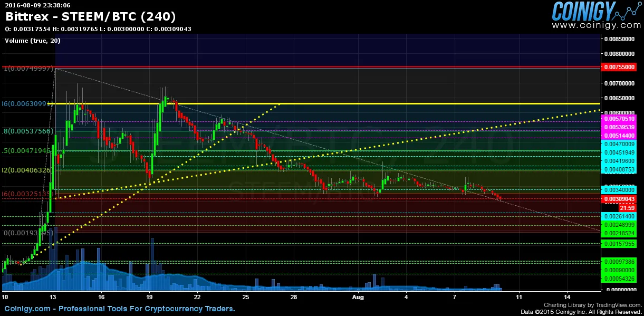Click date label 16 on time axis
644x316 pixels.
coord(101,296)
